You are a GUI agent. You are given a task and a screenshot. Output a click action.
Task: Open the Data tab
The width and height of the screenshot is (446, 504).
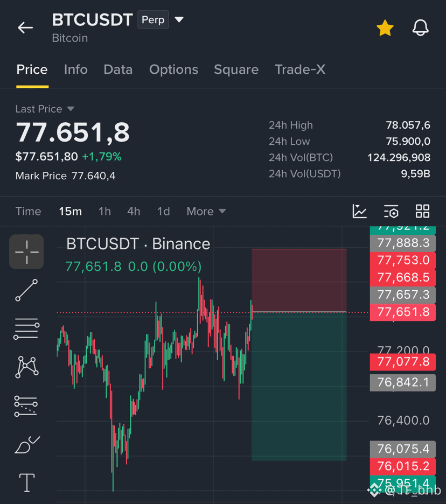click(118, 69)
